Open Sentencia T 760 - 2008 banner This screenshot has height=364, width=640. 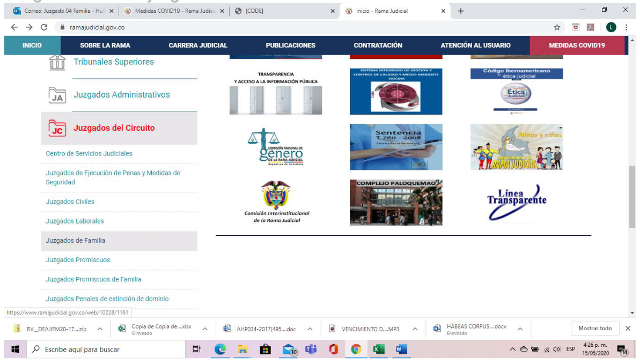coord(396,147)
